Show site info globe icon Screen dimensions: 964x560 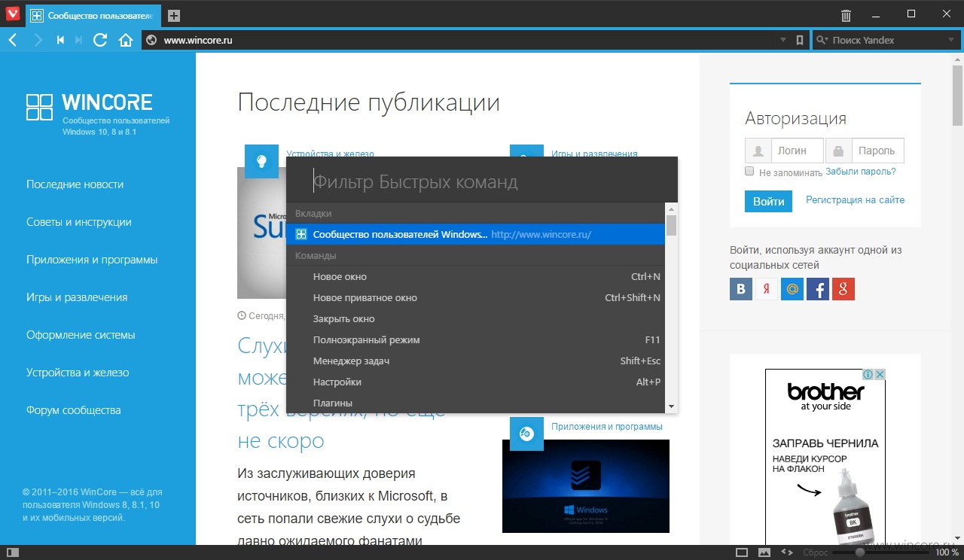[151, 41]
